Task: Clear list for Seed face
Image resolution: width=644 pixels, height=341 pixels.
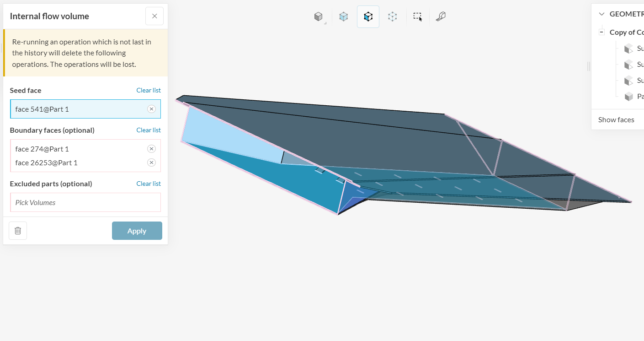Action: click(149, 90)
